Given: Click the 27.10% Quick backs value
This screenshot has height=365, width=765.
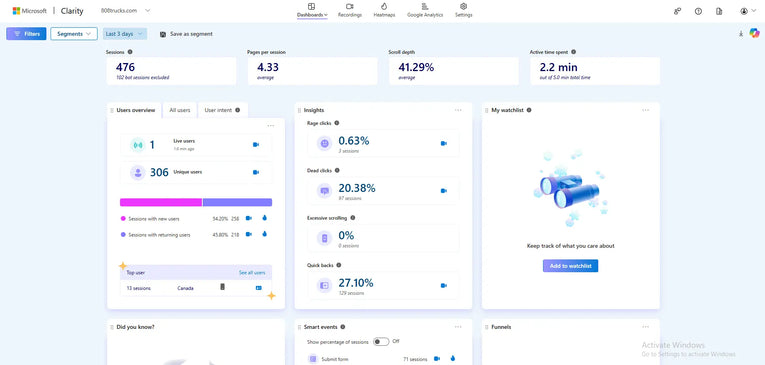Looking at the screenshot, I should click(356, 283).
